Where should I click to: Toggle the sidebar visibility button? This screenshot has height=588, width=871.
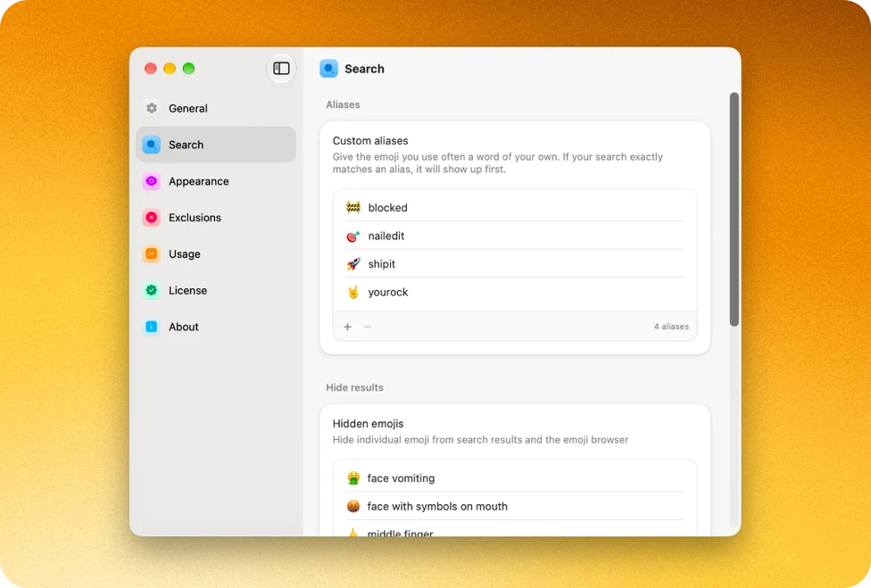281,69
